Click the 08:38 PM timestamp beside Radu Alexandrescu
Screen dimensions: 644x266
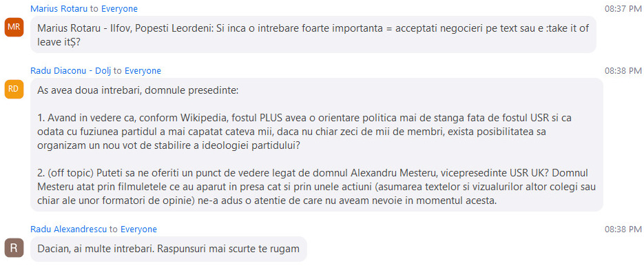pos(623,229)
